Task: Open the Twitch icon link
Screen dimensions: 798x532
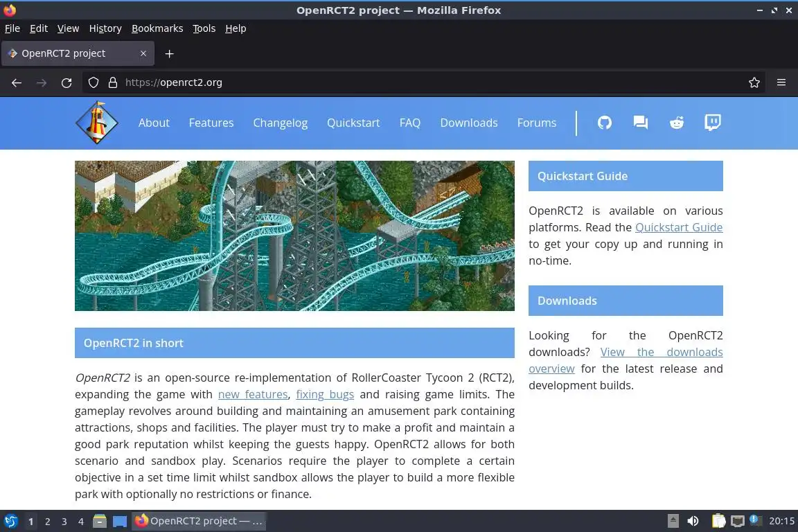Action: point(713,123)
